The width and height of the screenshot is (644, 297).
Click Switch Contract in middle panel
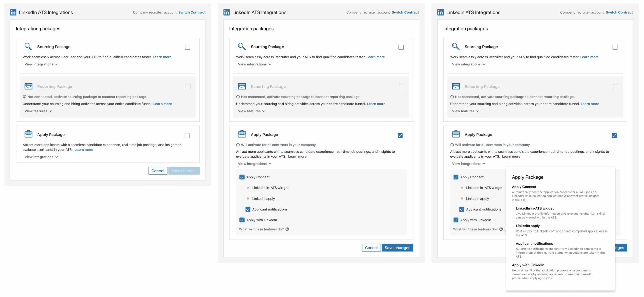click(405, 12)
